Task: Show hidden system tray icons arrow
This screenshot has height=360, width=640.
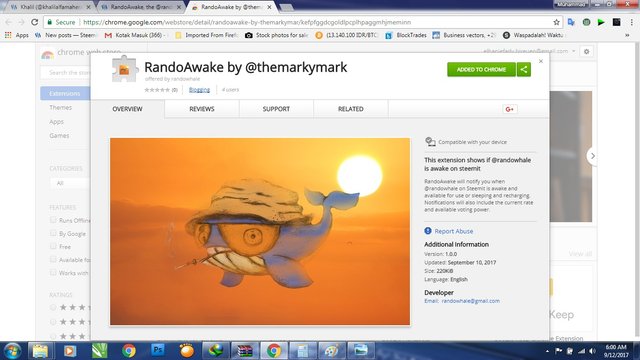Action: click(x=547, y=351)
